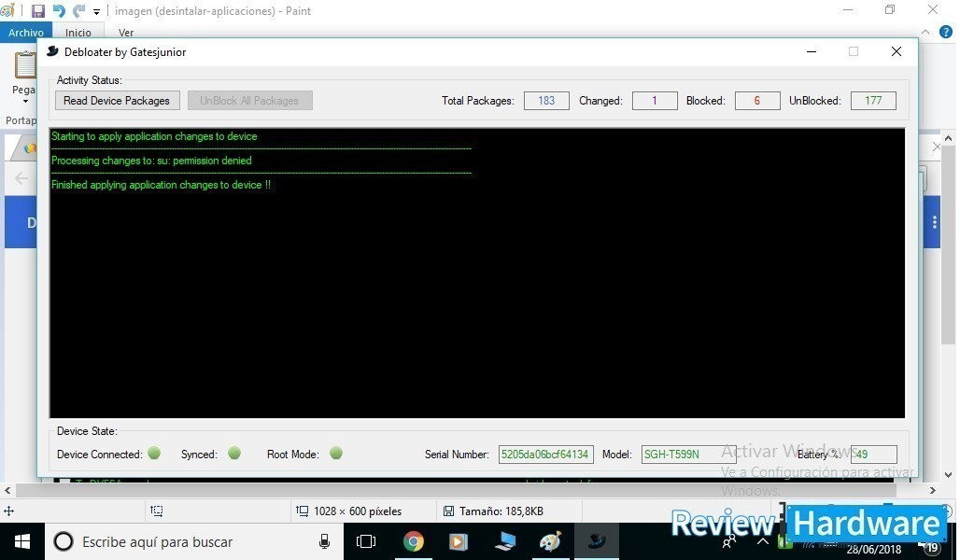Click the Pegar clipboard icon in Paint
Screen dimensions: 960x560
pyautogui.click(x=25, y=65)
